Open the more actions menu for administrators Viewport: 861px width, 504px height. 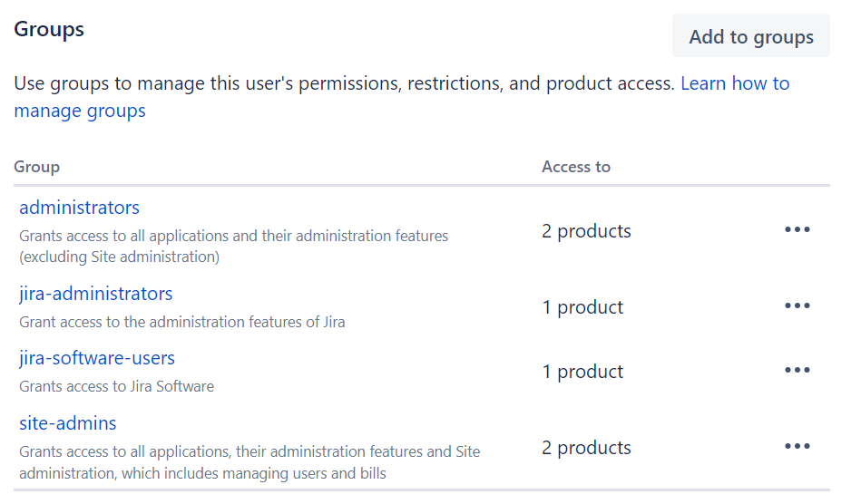click(x=797, y=230)
